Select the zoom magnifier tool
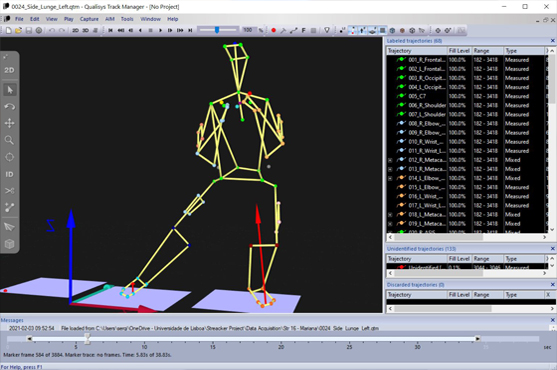The image size is (557, 370). pyautogui.click(x=10, y=140)
